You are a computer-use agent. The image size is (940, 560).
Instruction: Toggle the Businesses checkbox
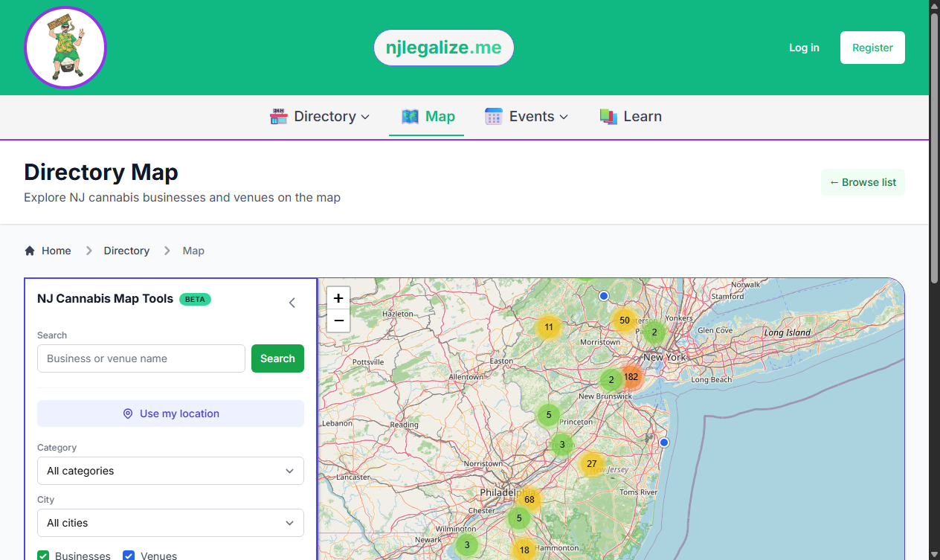43,556
